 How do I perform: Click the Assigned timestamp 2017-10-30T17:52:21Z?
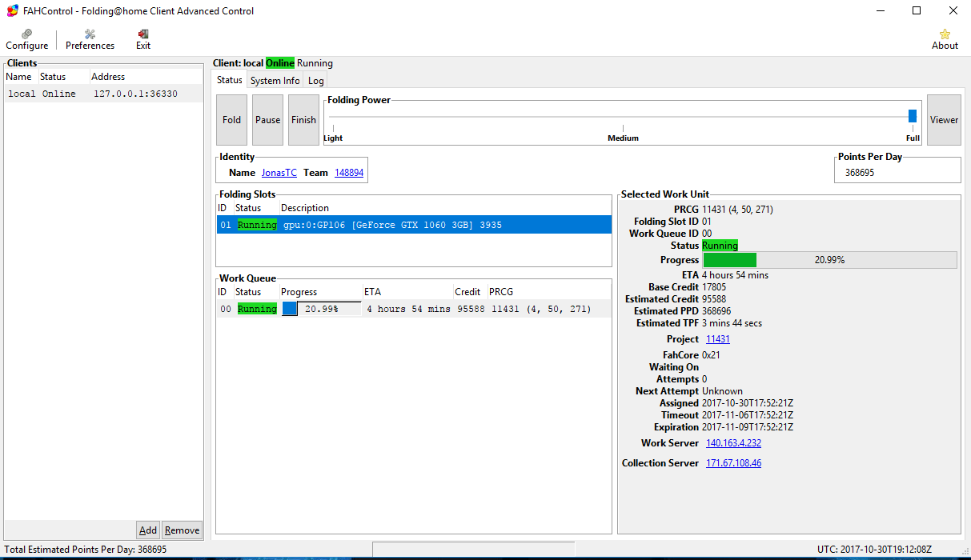click(748, 403)
